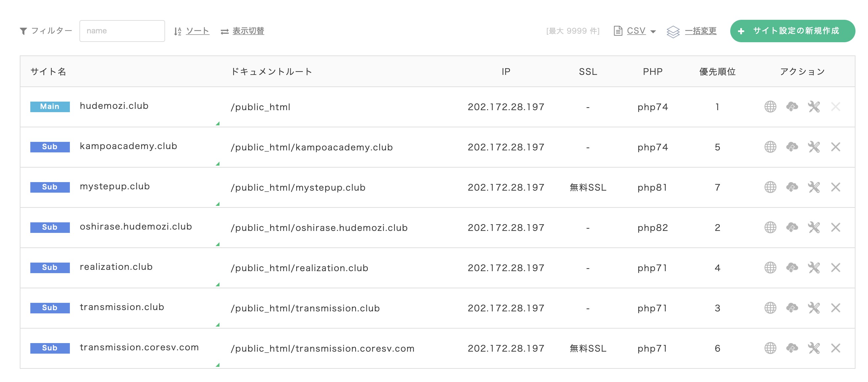The image size is (868, 382).
Task: Select site name transmission.club
Action: tap(122, 307)
